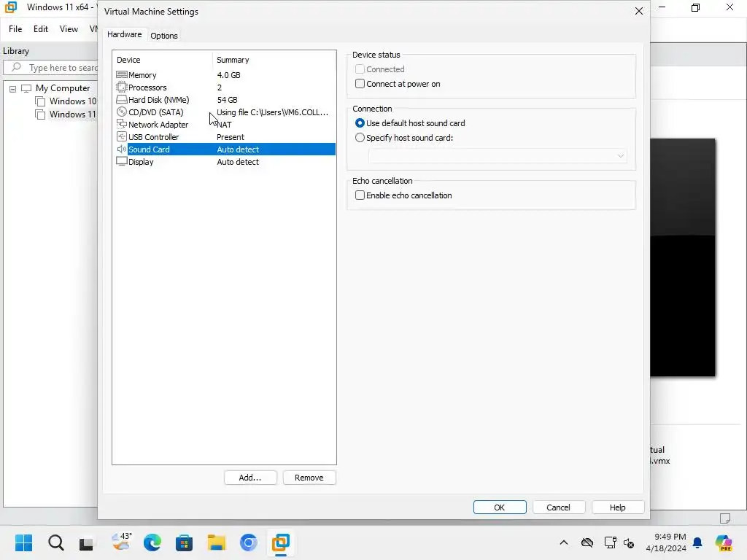Click the Memory device icon
The width and height of the screenshot is (747, 560).
click(x=122, y=75)
